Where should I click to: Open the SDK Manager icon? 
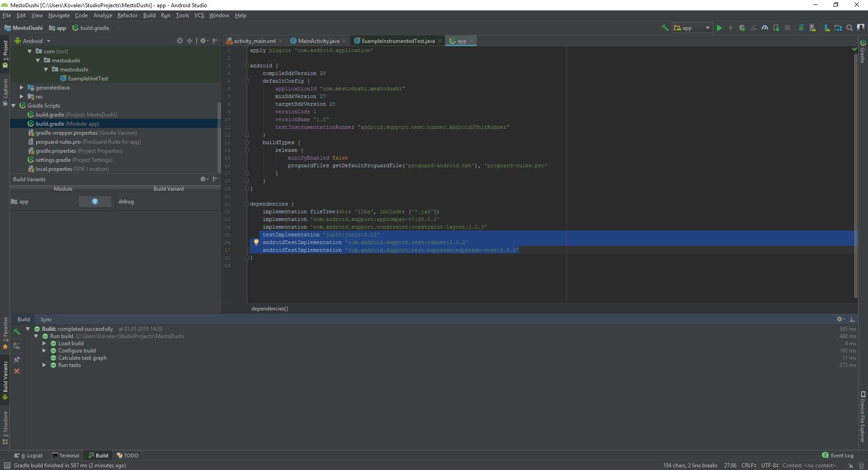pos(826,28)
